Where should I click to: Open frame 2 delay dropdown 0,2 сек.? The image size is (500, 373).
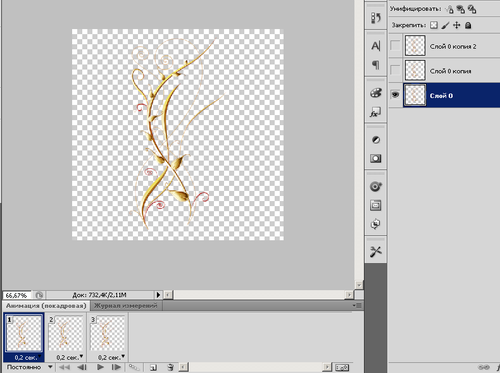pyautogui.click(x=70, y=357)
